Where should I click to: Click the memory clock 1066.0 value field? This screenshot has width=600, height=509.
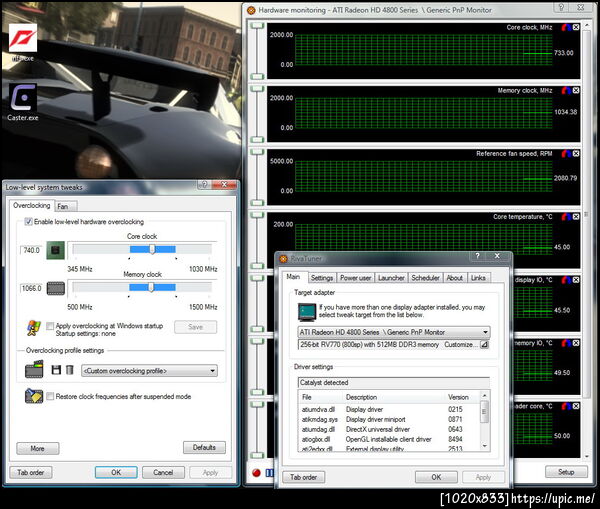coord(31,288)
